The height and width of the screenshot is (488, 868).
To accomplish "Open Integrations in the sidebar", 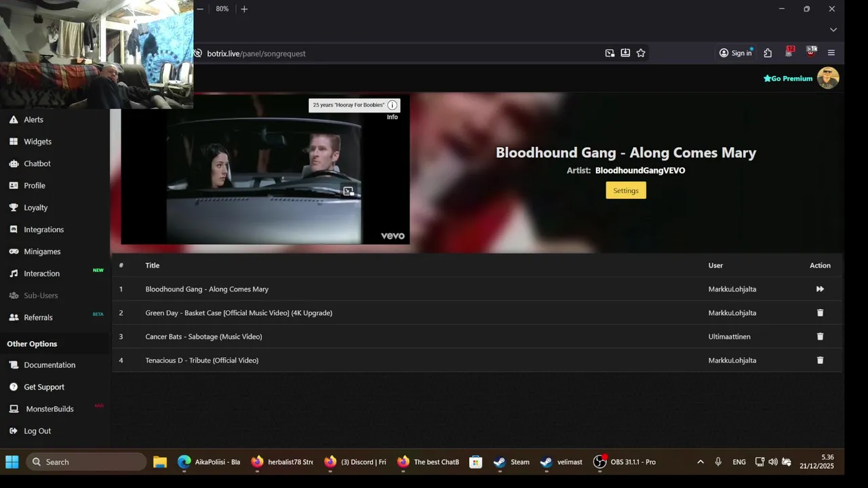I will 44,230.
